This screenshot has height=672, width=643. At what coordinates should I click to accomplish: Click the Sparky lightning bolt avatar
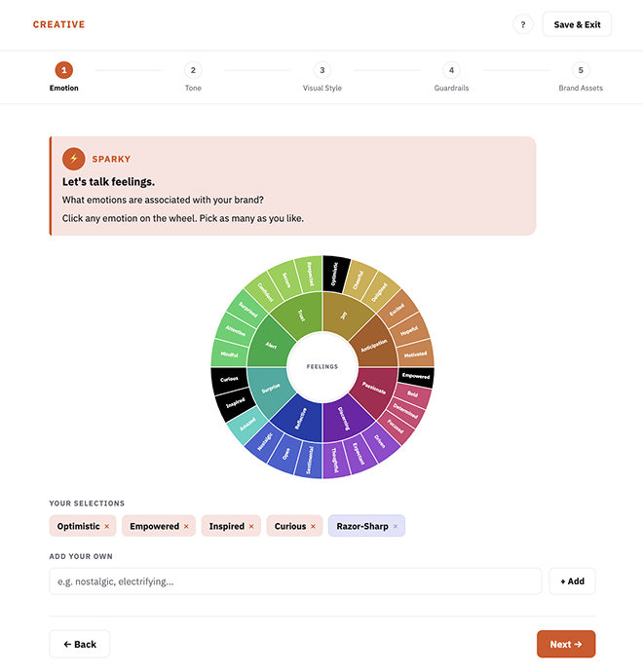pyautogui.click(x=74, y=159)
